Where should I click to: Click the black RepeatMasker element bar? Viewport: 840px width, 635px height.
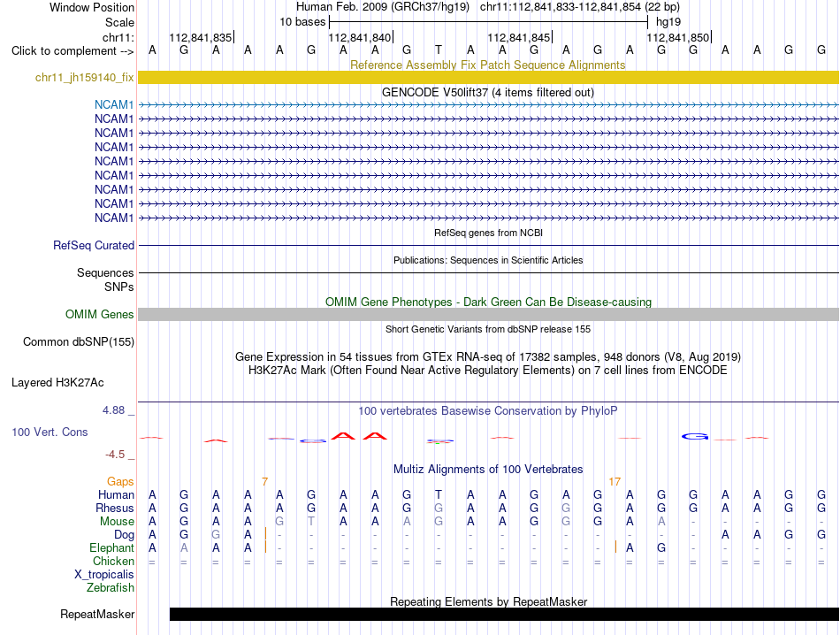(x=504, y=614)
